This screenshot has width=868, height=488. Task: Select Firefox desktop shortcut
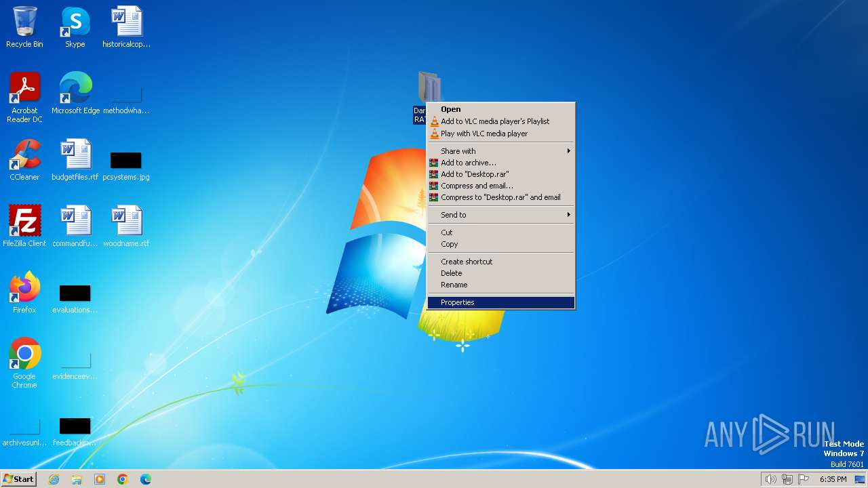click(24, 293)
